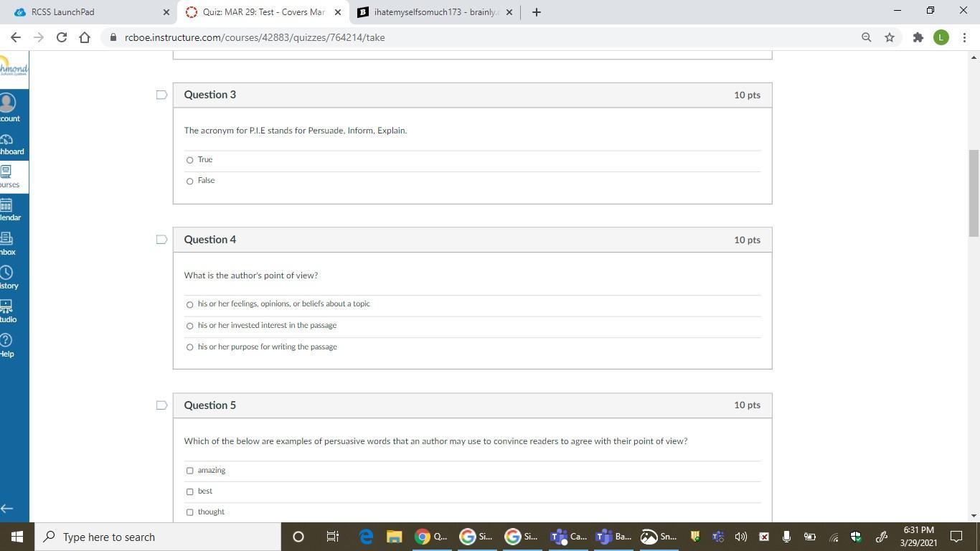
Task: Click the scrollbar down arrow
Action: pos(974,516)
